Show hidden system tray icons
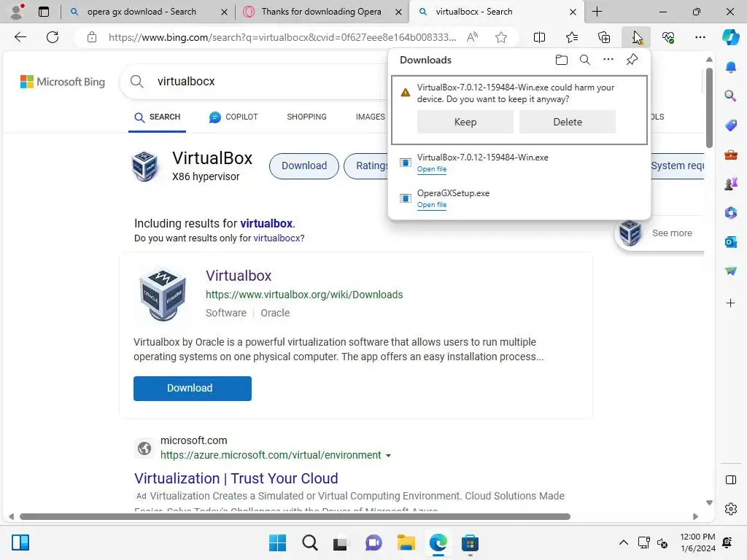Screen dimensions: 747x560 tap(623, 542)
